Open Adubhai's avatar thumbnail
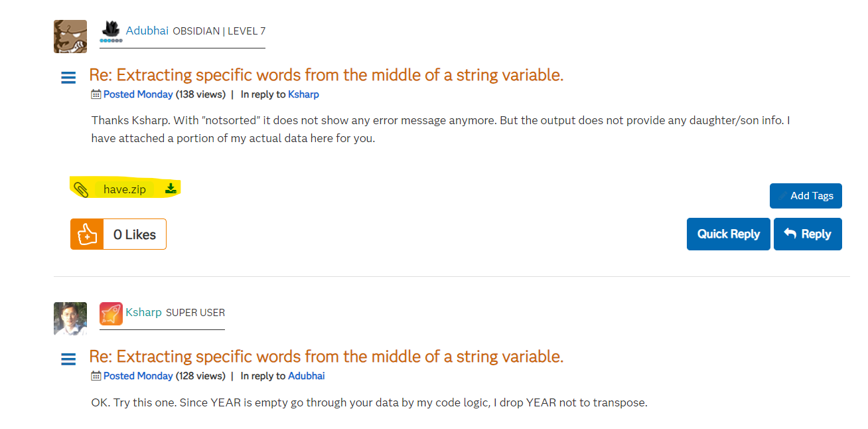 70,37
